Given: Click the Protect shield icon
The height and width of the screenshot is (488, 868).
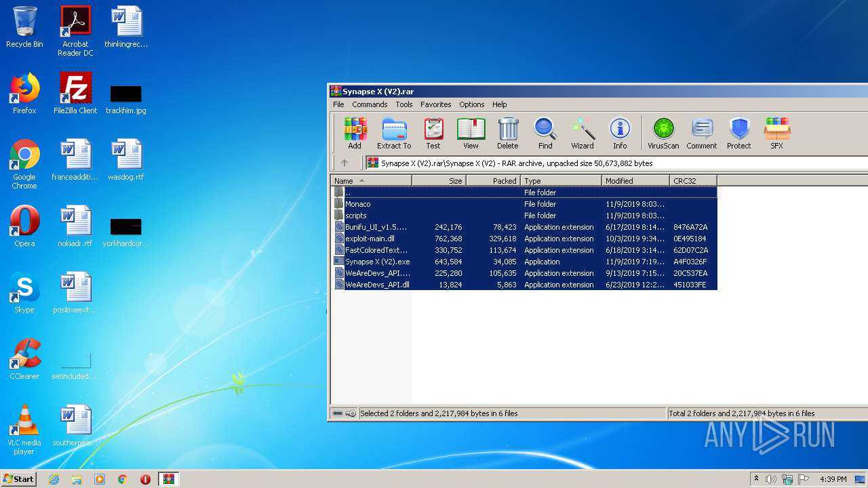Looking at the screenshot, I should 739,133.
